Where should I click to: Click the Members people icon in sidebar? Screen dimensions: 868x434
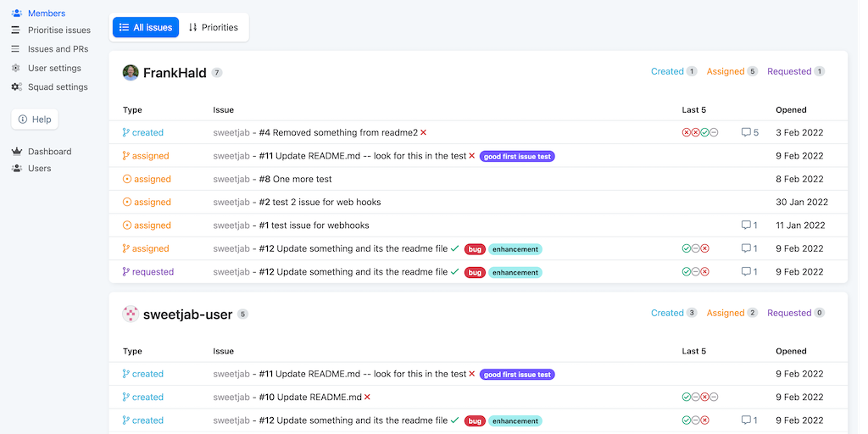tap(16, 14)
